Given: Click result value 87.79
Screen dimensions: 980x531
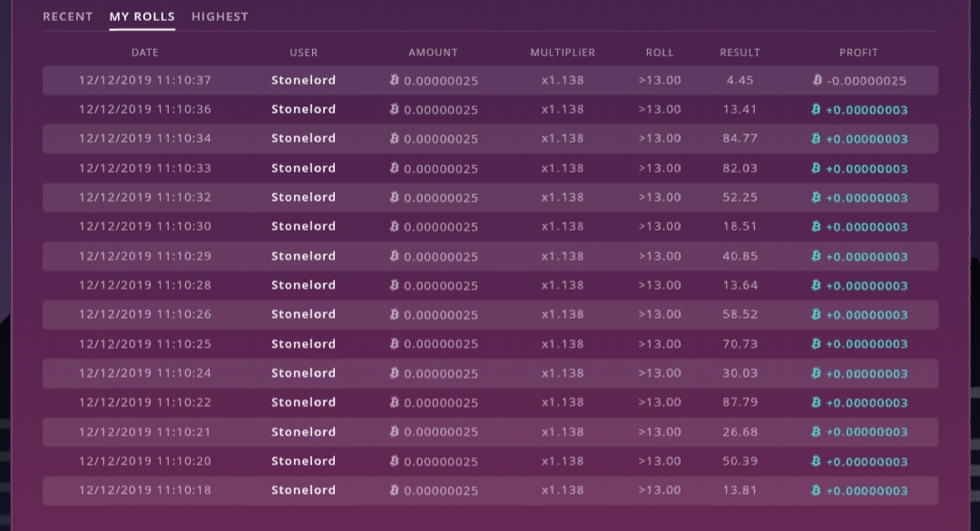Looking at the screenshot, I should [740, 402].
